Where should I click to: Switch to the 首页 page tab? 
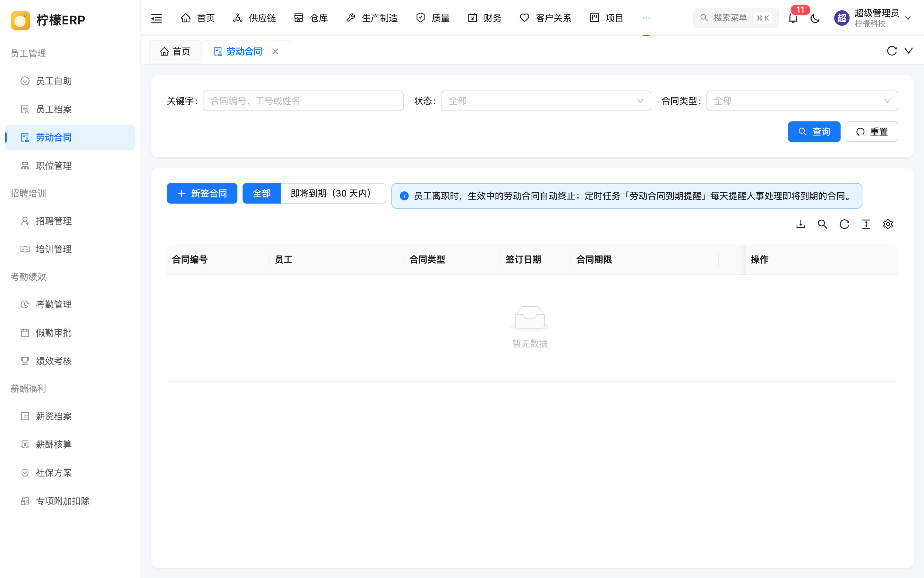(x=175, y=52)
